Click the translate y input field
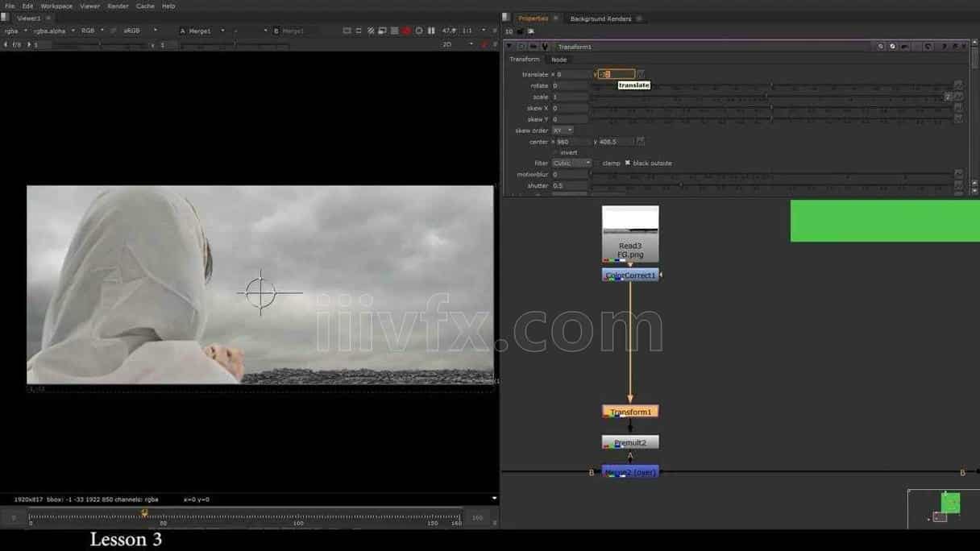 (x=617, y=74)
